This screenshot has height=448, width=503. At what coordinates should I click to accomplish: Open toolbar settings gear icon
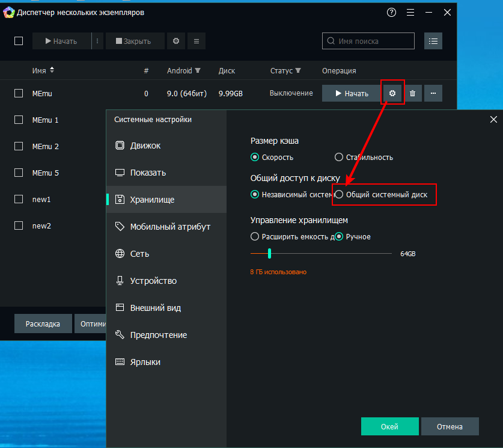click(x=176, y=41)
